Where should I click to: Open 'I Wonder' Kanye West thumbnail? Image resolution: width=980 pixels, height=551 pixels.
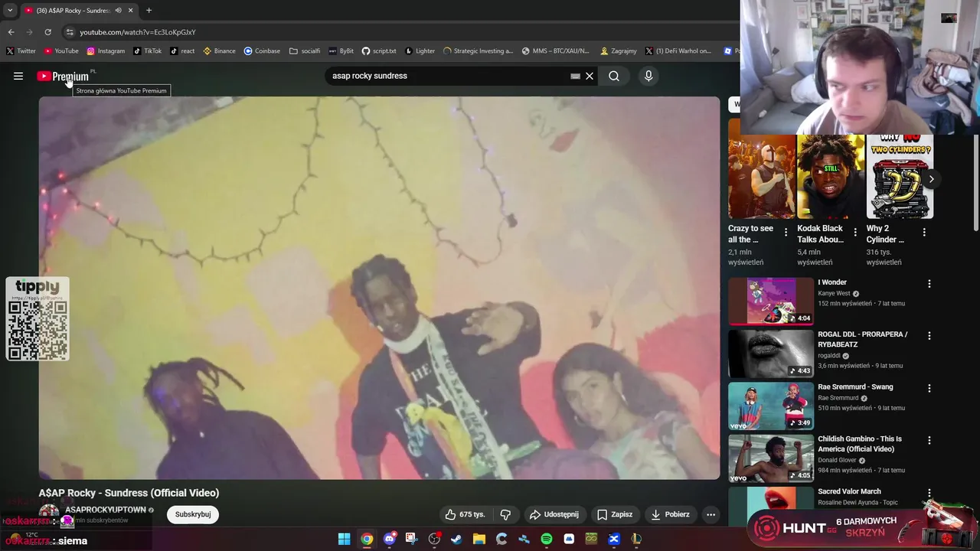pyautogui.click(x=770, y=301)
